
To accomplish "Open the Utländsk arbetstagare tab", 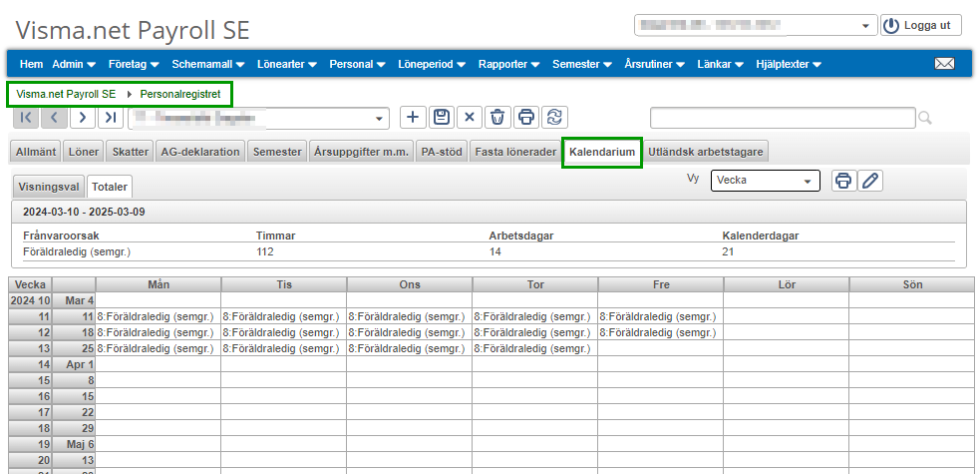I will coord(705,152).
